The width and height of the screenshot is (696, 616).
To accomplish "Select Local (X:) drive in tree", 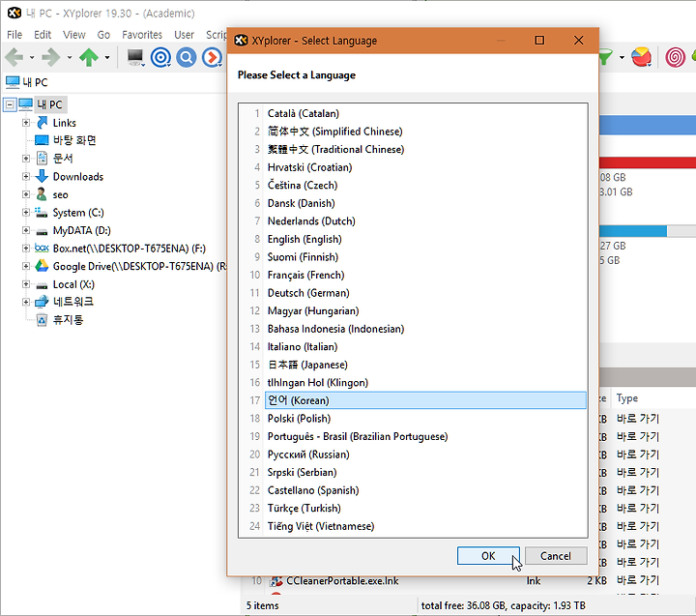I will coord(73,284).
